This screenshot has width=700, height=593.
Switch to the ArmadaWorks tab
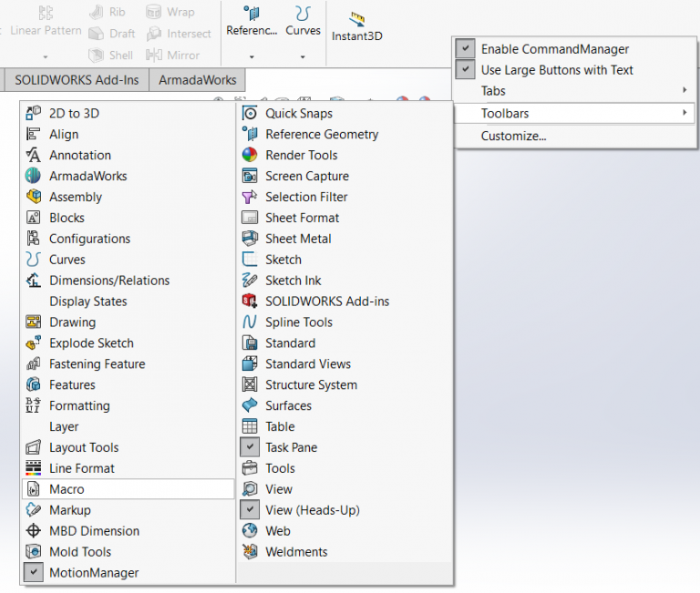197,80
